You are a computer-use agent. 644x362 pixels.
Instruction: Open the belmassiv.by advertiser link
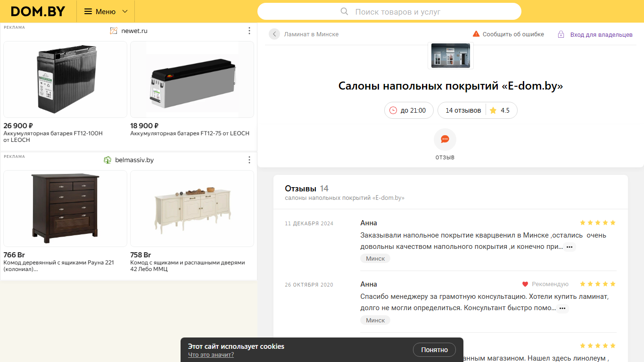pos(134,160)
